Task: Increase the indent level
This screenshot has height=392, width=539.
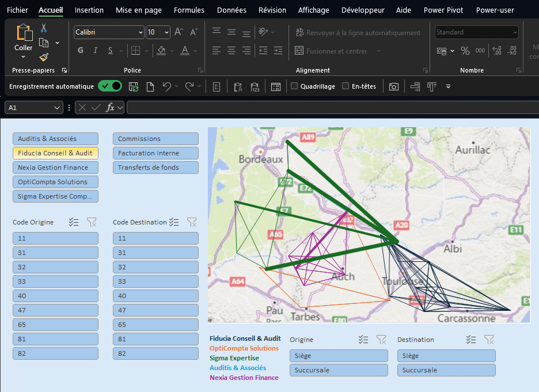Action: click(278, 51)
